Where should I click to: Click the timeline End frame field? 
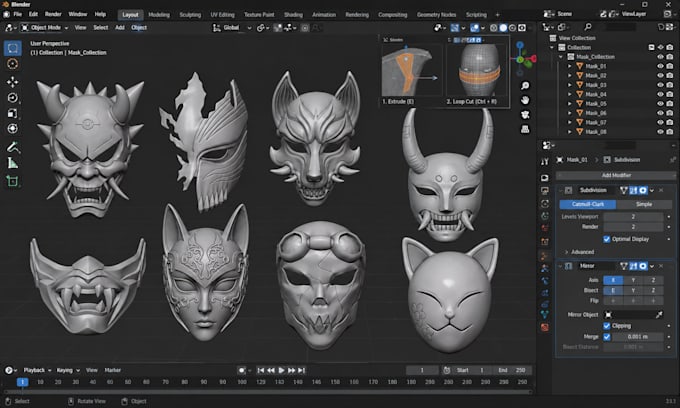tap(512, 370)
